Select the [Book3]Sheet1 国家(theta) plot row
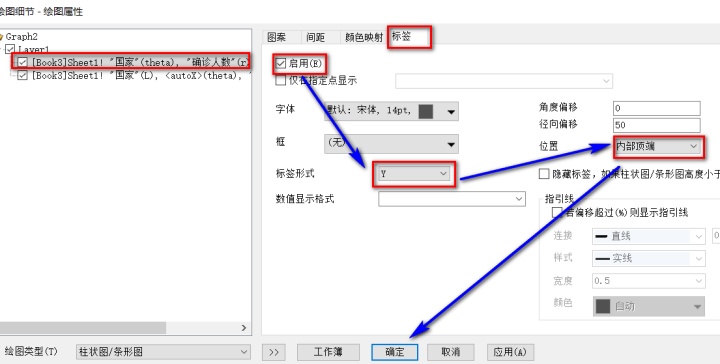 [x=140, y=62]
